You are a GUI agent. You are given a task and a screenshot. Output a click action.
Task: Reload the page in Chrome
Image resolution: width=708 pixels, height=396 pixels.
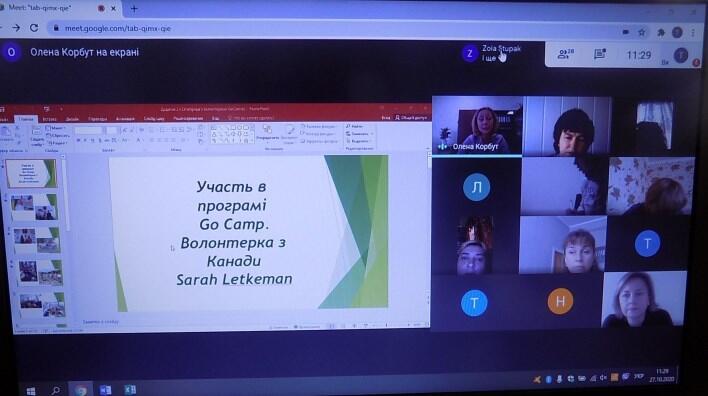pos(34,28)
